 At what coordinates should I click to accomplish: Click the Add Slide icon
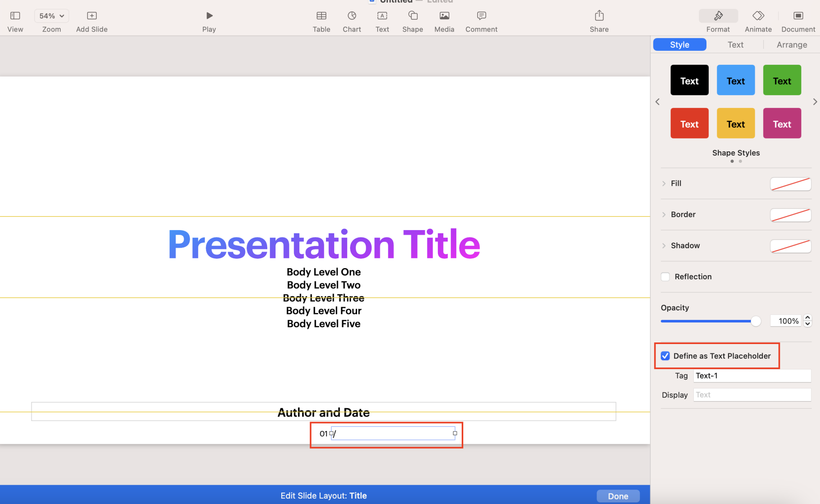91,16
